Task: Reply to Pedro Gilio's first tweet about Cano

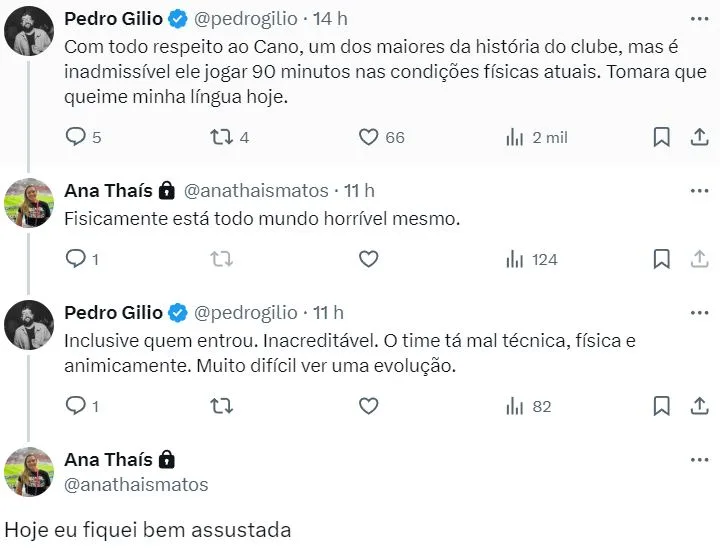Action: tap(76, 137)
